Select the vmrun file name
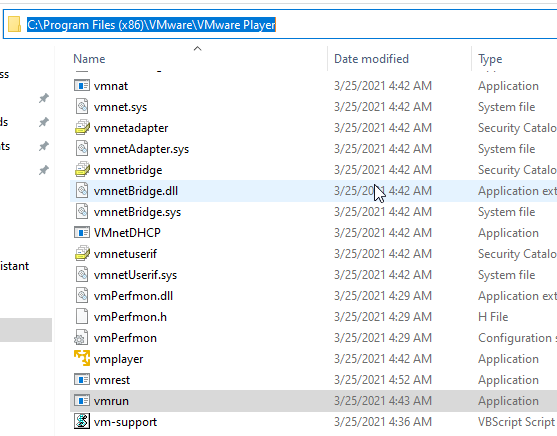 point(111,401)
